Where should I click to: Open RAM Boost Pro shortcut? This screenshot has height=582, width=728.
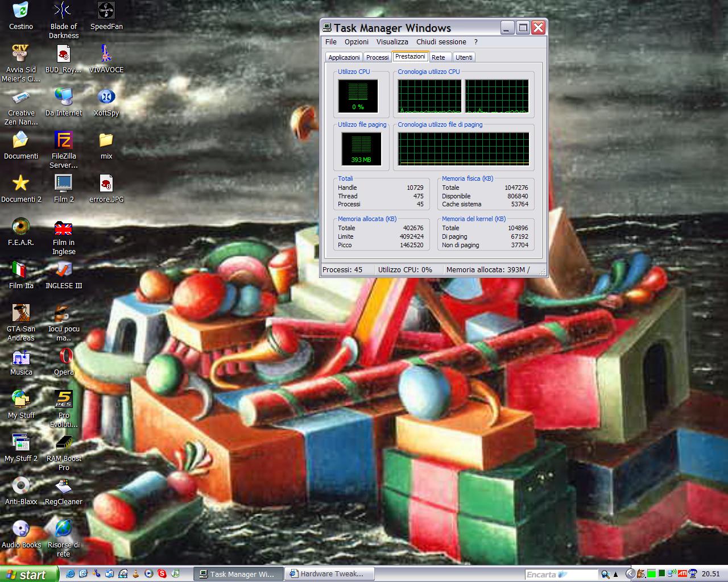pos(63,453)
